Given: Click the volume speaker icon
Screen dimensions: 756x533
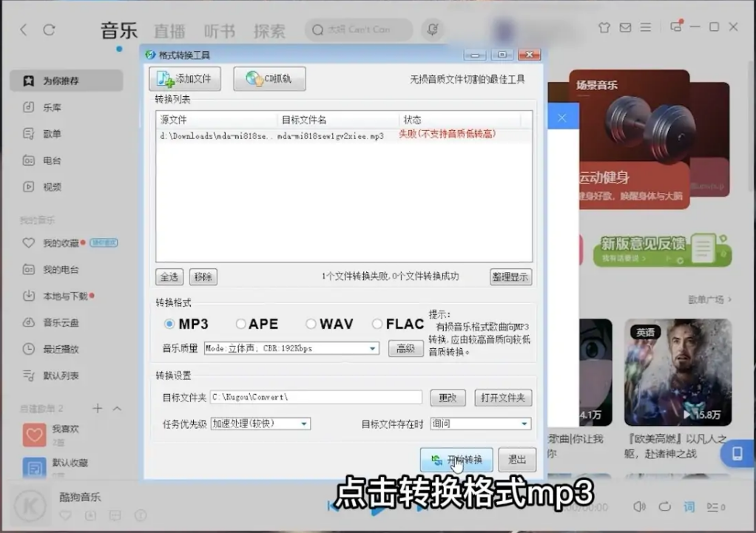Looking at the screenshot, I should click(640, 506).
